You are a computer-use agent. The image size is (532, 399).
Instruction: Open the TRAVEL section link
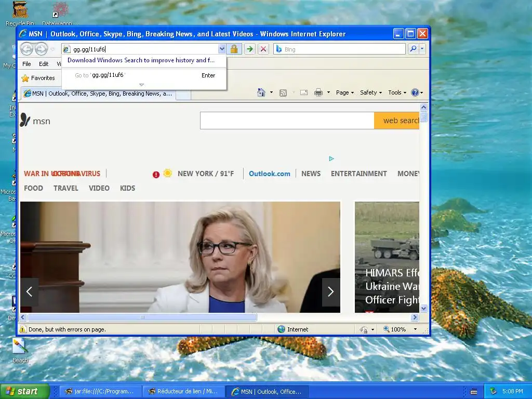[x=66, y=188]
